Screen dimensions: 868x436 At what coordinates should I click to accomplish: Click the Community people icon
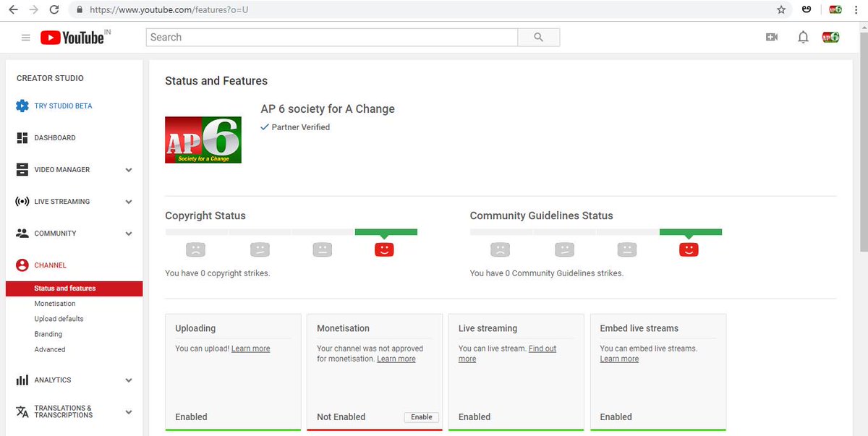22,234
